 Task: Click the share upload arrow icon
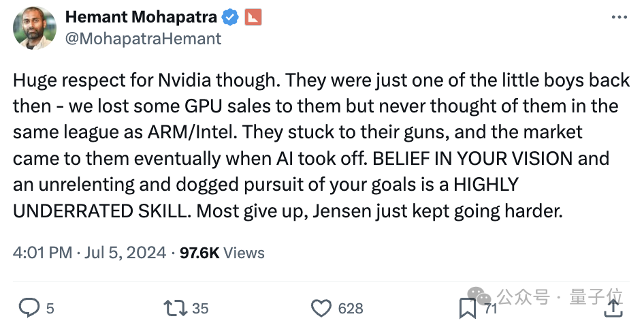pos(613,308)
